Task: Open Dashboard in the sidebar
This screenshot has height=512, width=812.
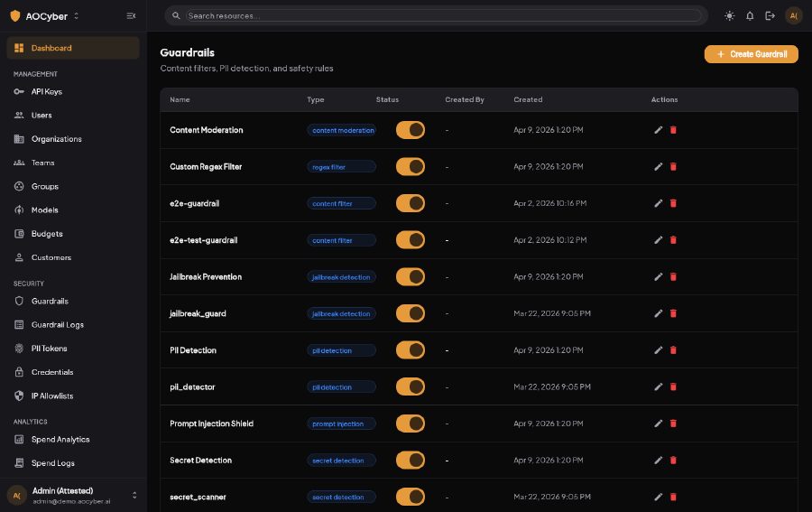Action: 73,48
